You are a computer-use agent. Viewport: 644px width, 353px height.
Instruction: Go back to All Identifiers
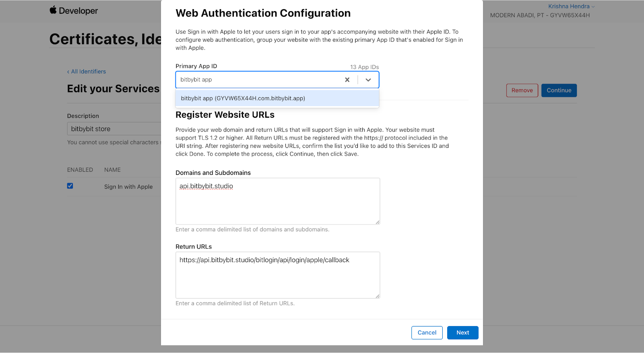point(87,72)
